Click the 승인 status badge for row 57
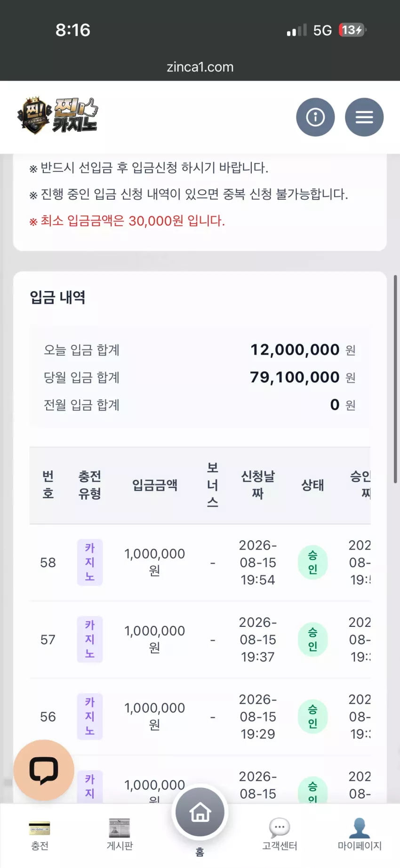Screen dimensions: 400x868 pos(312,640)
